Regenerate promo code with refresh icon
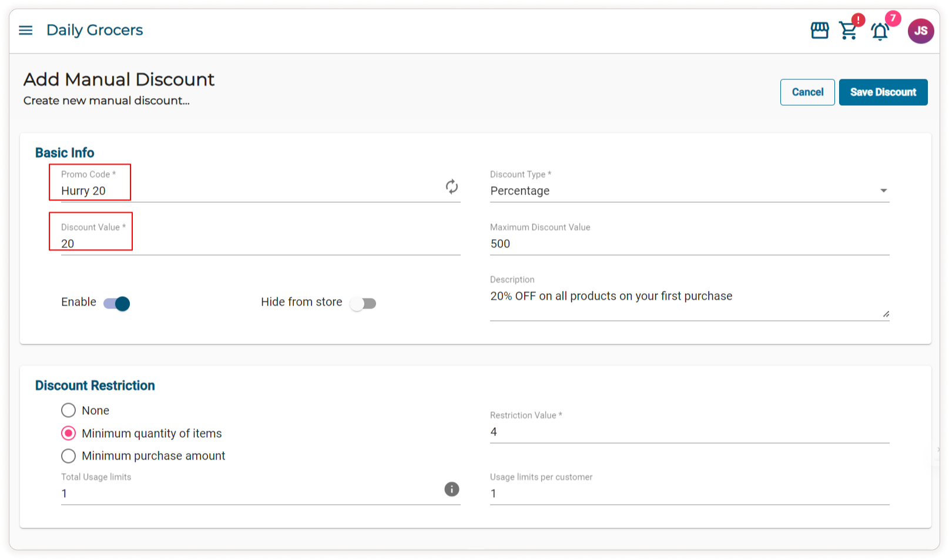 coord(451,187)
